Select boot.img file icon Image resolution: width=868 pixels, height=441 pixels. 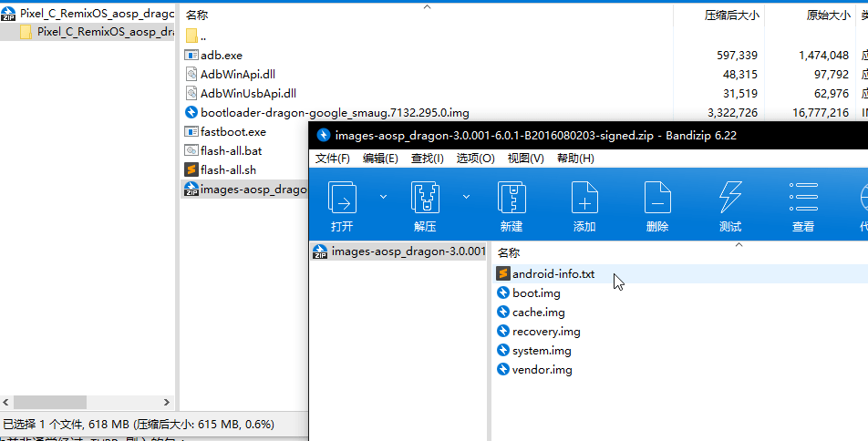[x=502, y=292]
